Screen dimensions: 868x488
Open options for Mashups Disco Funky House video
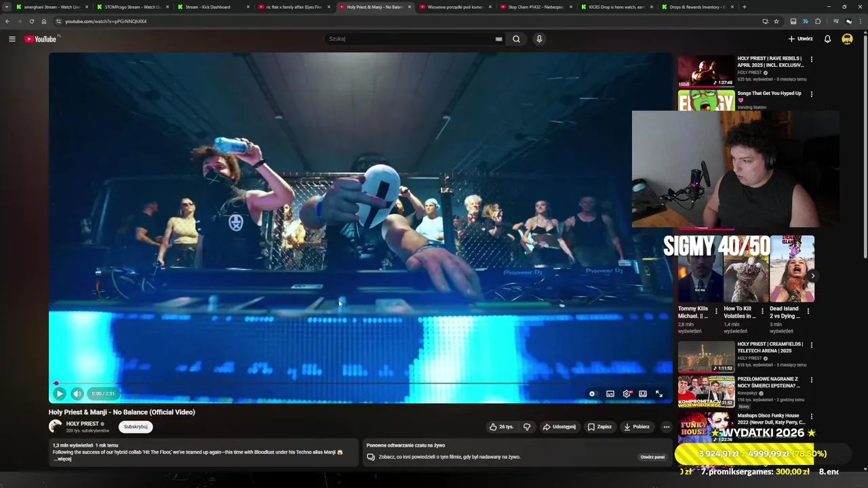pyautogui.click(x=811, y=417)
